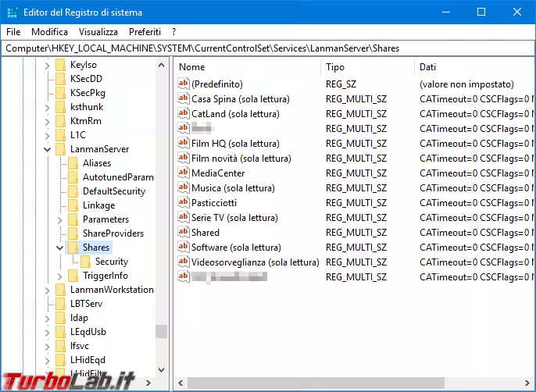This screenshot has height=392, width=536.
Task: Click the folder icon for LanmanWorkstation
Action: (x=60, y=290)
